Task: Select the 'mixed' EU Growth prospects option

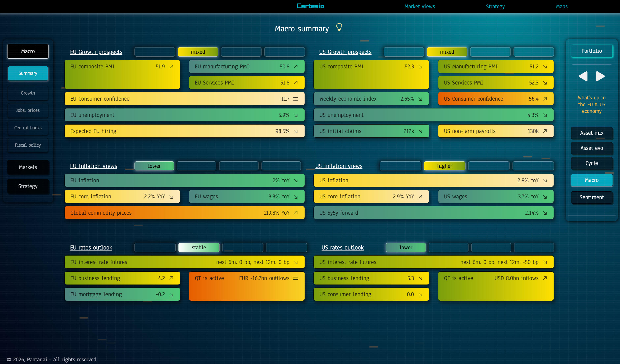Action: pos(198,52)
